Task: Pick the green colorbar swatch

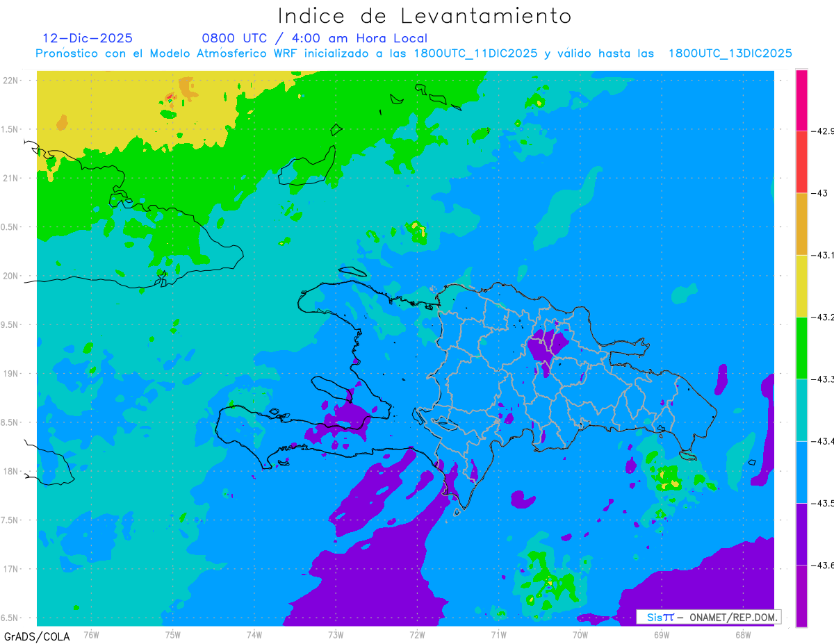Action: [x=801, y=348]
